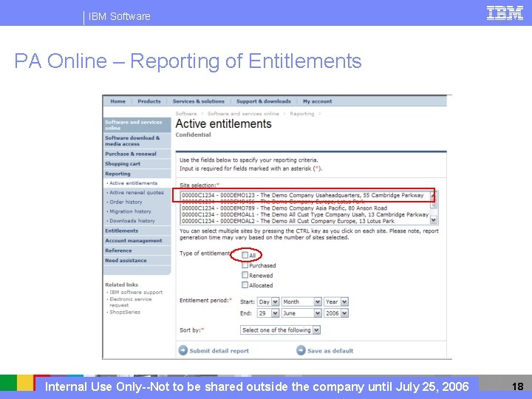Check the All entitlement type checkbox
The height and width of the screenshot is (399, 532).
[245, 255]
